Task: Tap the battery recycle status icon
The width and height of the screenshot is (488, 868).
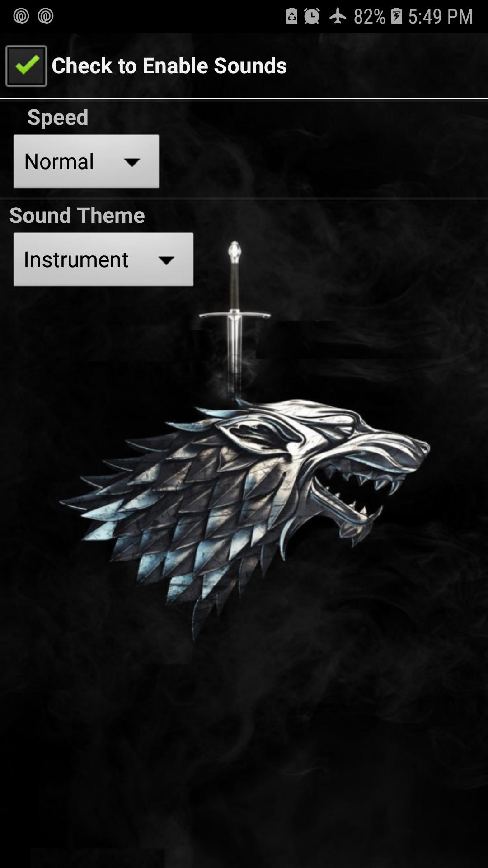Action: click(292, 16)
